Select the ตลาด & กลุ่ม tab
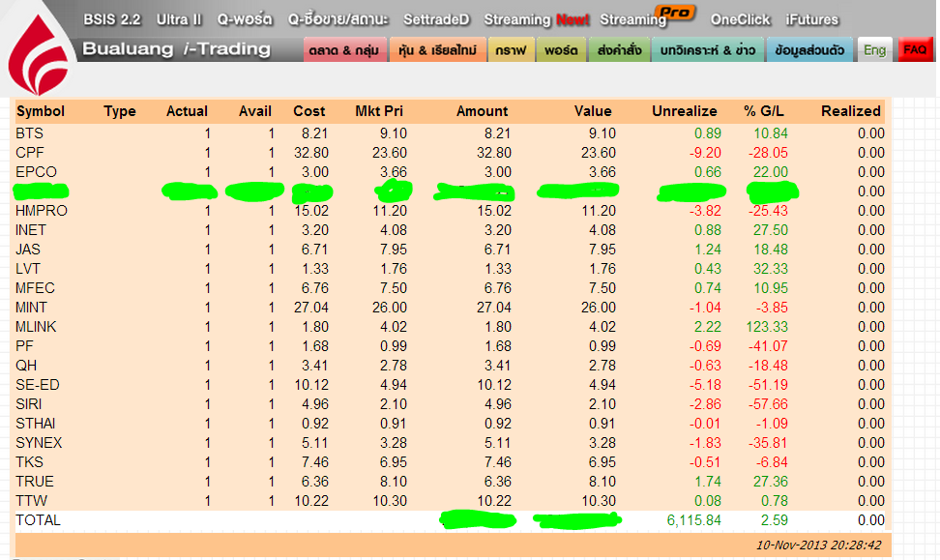 tap(344, 49)
